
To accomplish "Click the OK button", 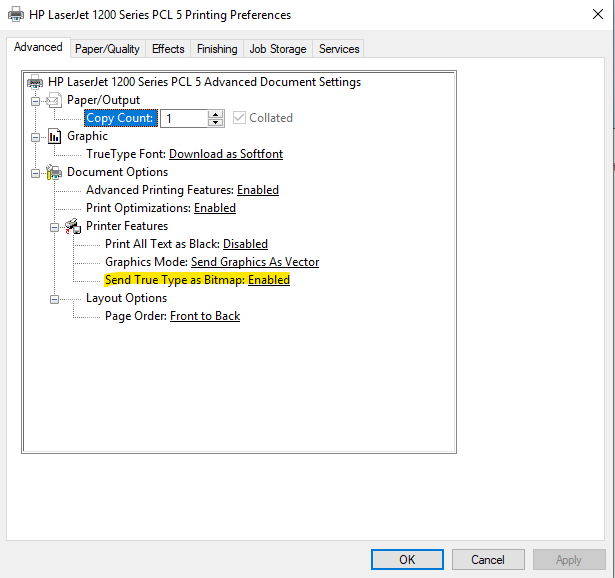I will [x=407, y=560].
